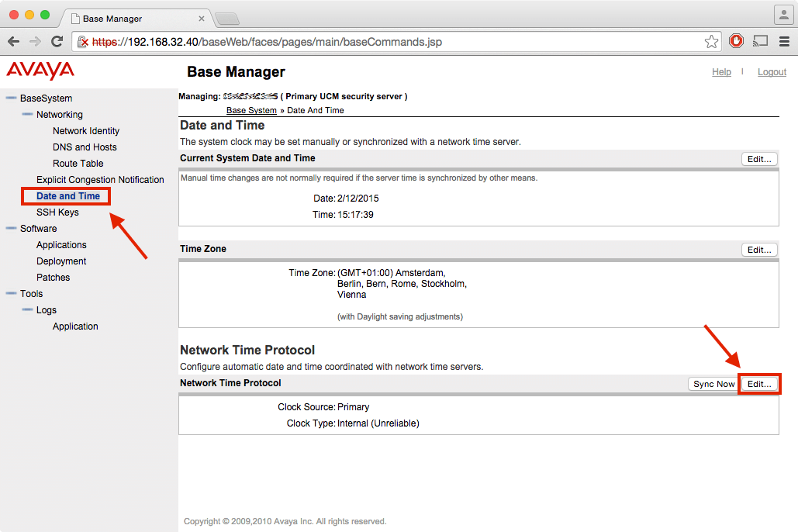
Task: Click Sync Now for Network Time Protocol
Action: coord(714,384)
